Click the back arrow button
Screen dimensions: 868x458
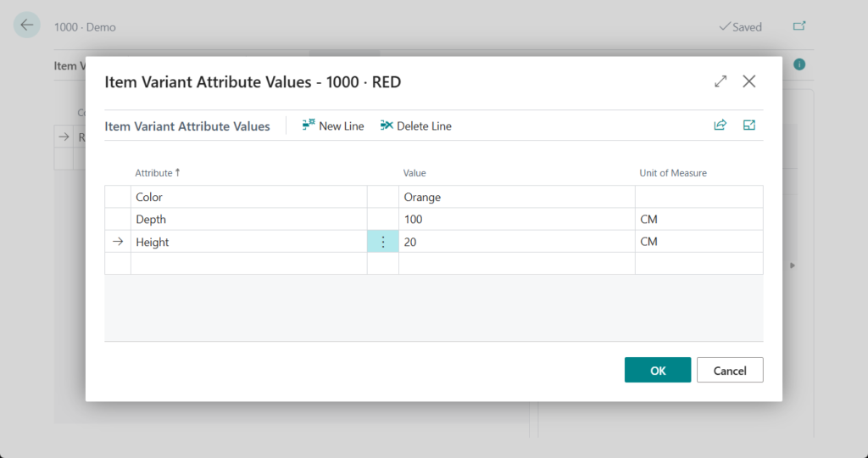point(27,25)
